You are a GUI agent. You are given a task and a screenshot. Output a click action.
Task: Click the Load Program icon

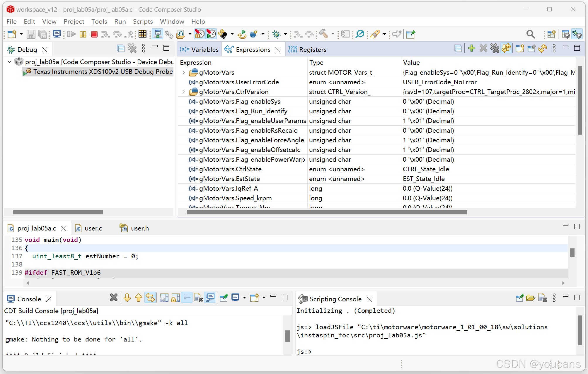click(181, 34)
